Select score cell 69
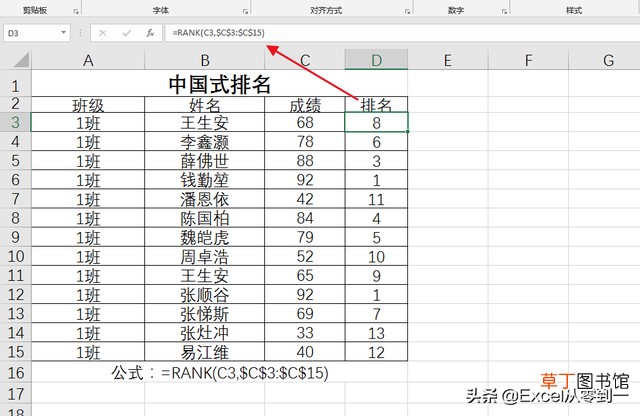Viewport: 640px width, 416px height. [305, 314]
